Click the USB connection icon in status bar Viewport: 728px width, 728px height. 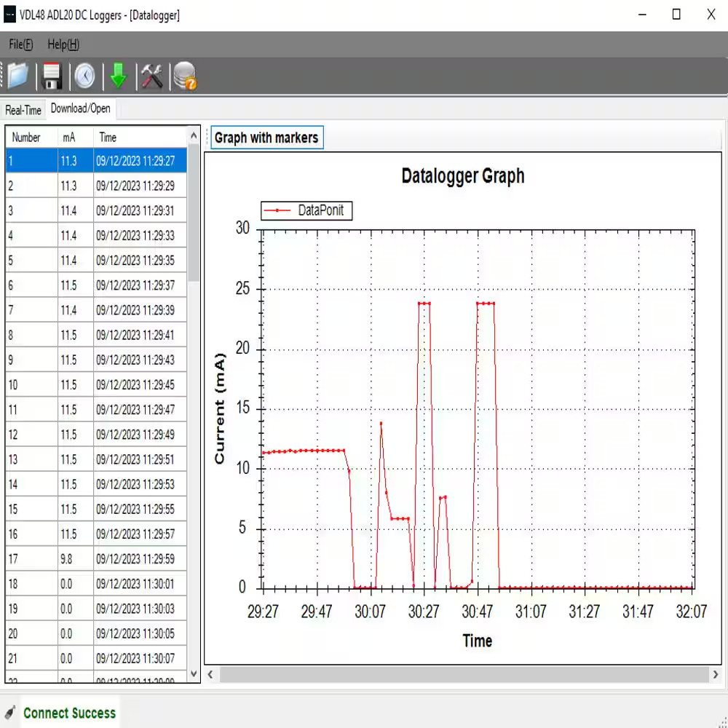pyautogui.click(x=10, y=712)
